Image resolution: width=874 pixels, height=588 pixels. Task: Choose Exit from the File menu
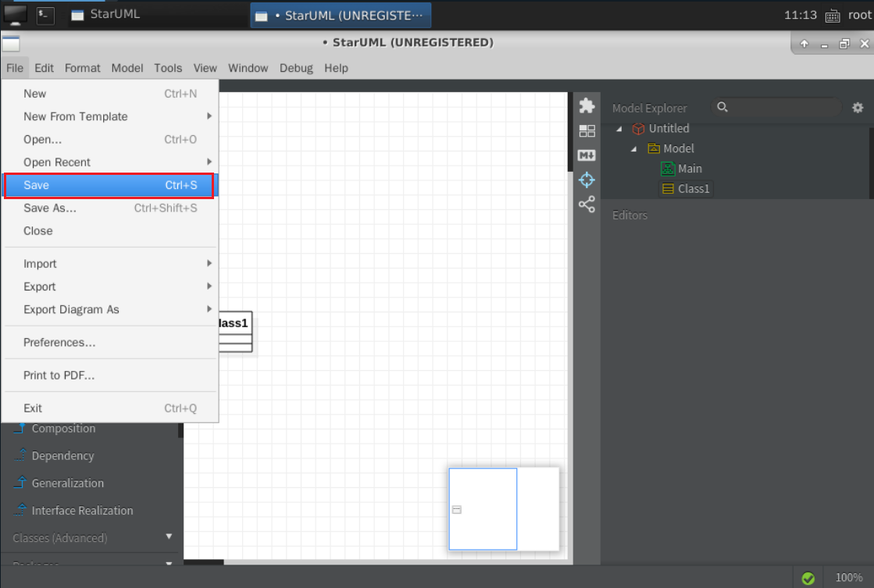point(110,408)
